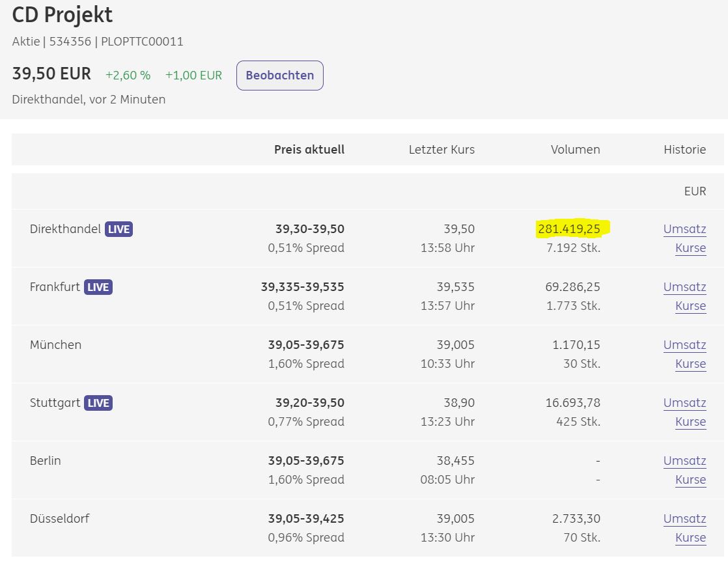Click the LIVE badge next to Stuttgart

(x=98, y=403)
